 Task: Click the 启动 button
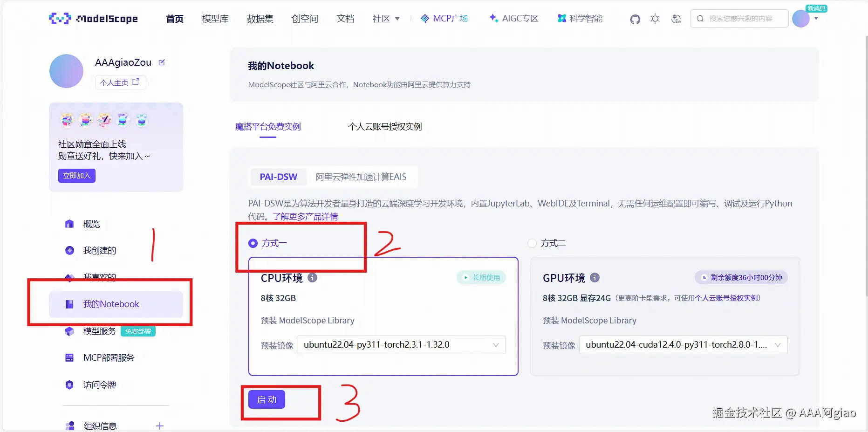pos(267,400)
